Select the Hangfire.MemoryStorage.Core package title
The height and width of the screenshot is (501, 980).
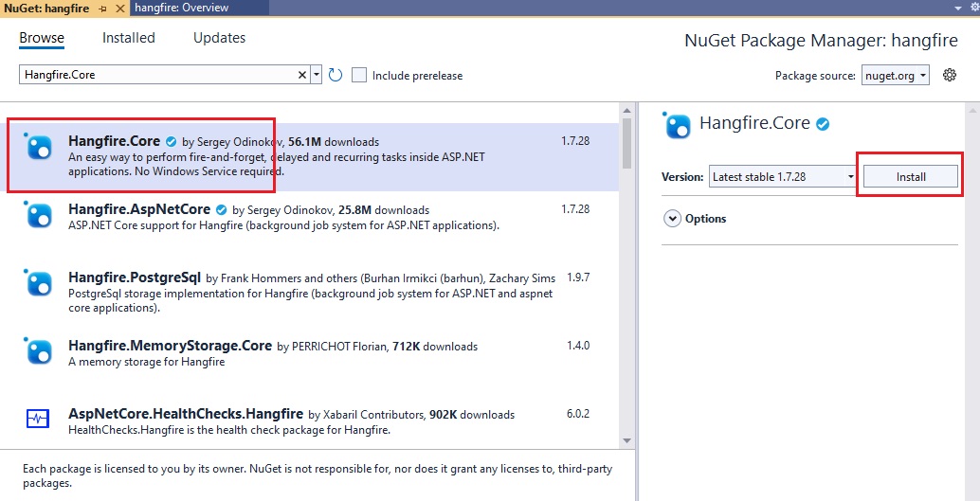click(x=170, y=346)
